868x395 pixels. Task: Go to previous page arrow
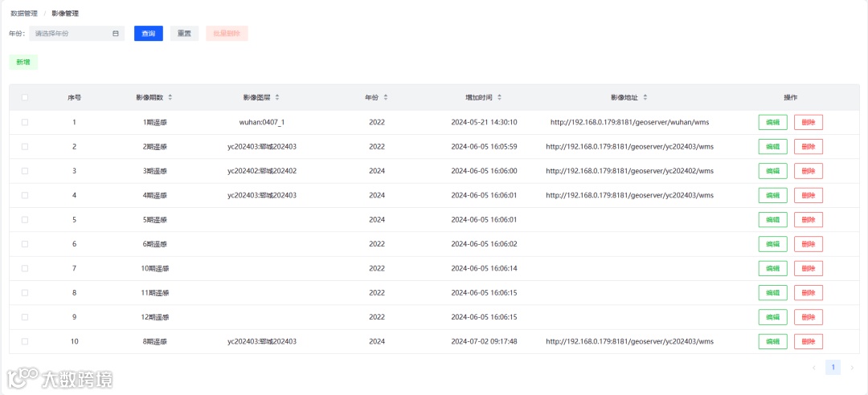[813, 368]
